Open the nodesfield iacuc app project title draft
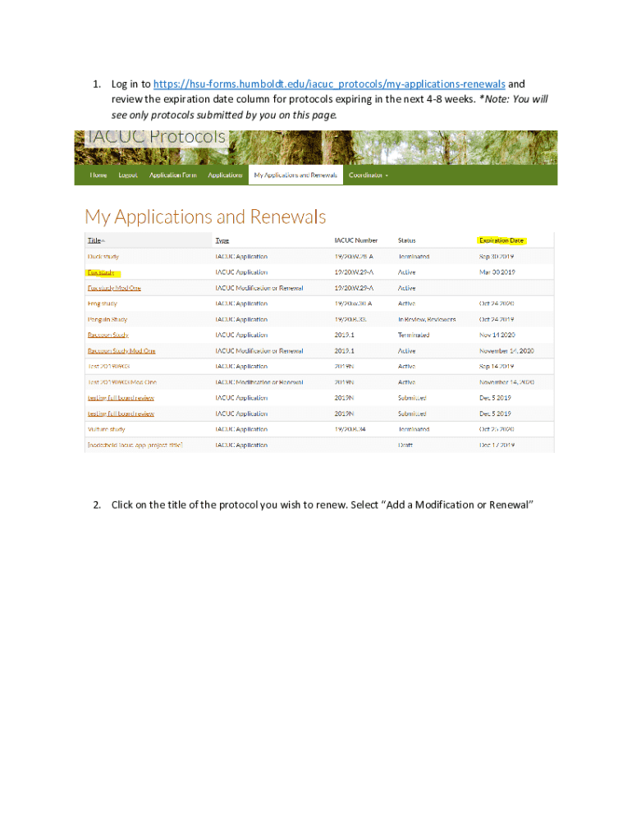 point(135,445)
